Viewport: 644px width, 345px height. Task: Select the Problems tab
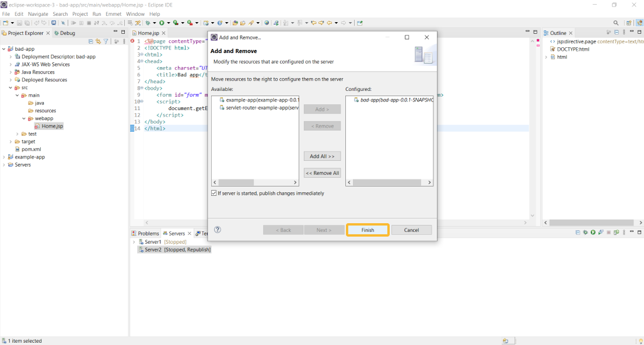(x=145, y=234)
